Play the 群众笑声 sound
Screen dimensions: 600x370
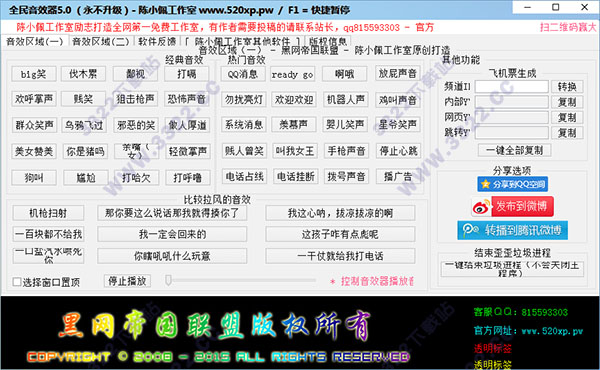34,125
